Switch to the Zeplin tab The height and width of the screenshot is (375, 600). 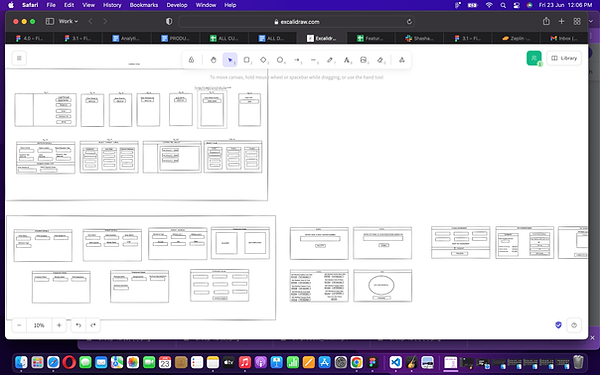pyautogui.click(x=516, y=38)
